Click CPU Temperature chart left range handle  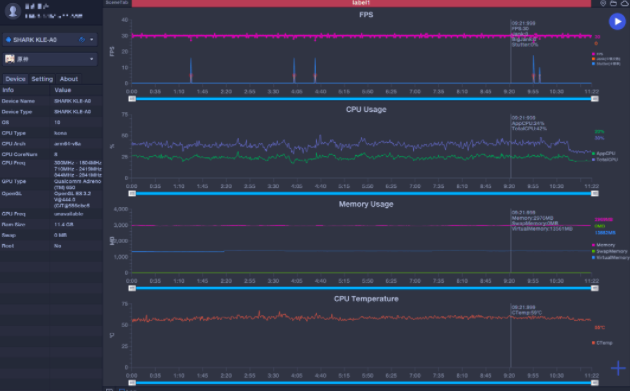(132, 383)
